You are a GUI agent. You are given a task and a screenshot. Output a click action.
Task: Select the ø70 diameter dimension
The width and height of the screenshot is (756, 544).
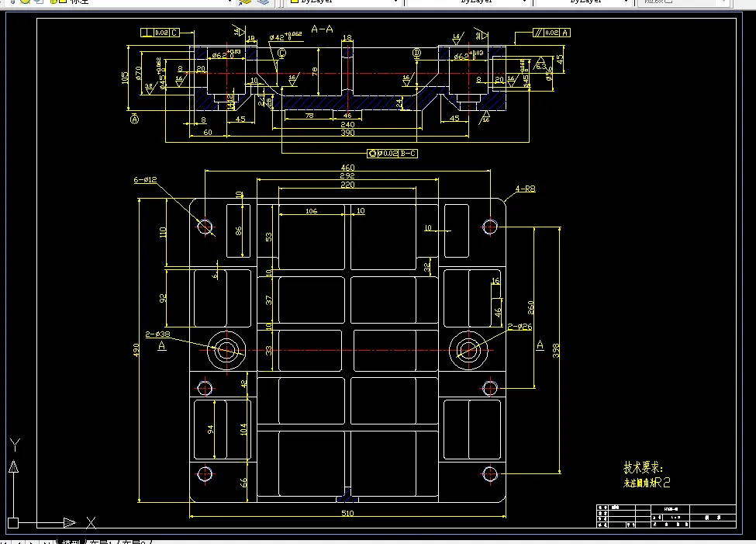click(138, 73)
